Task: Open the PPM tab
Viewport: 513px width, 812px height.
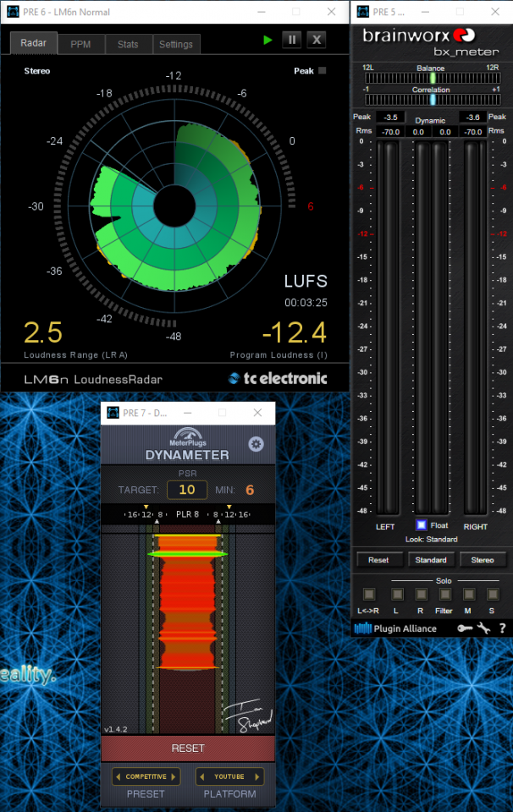Action: (x=80, y=45)
